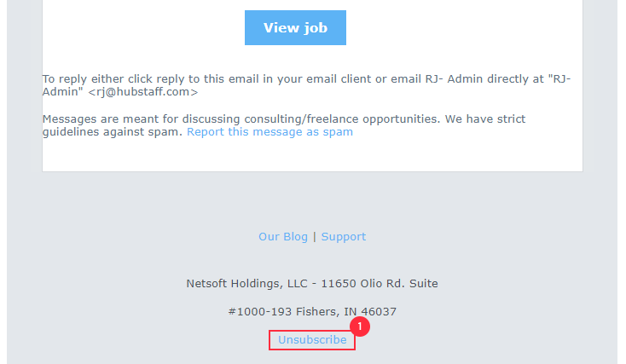Visit the Support link in footer
Image resolution: width=626 pixels, height=364 pixels.
pos(344,237)
